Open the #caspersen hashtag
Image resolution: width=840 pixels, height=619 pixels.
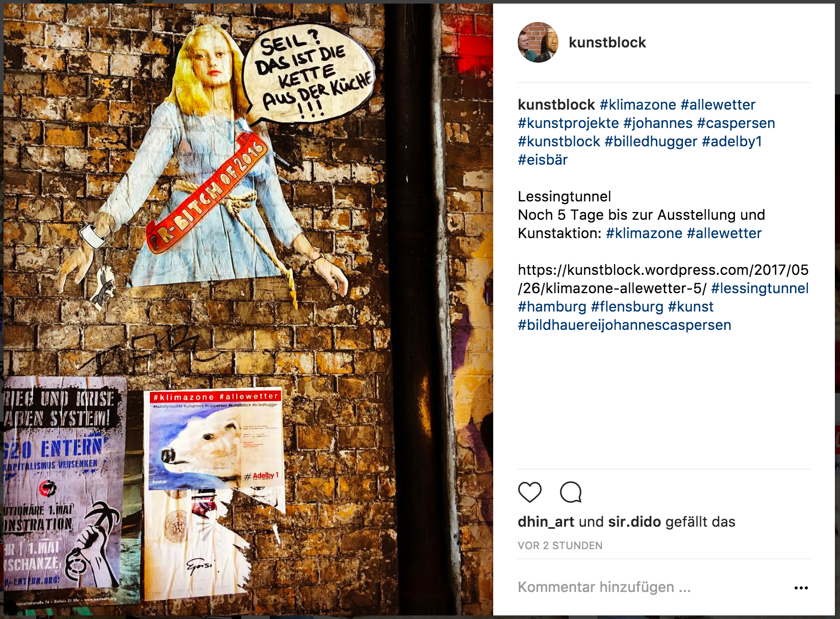[736, 123]
